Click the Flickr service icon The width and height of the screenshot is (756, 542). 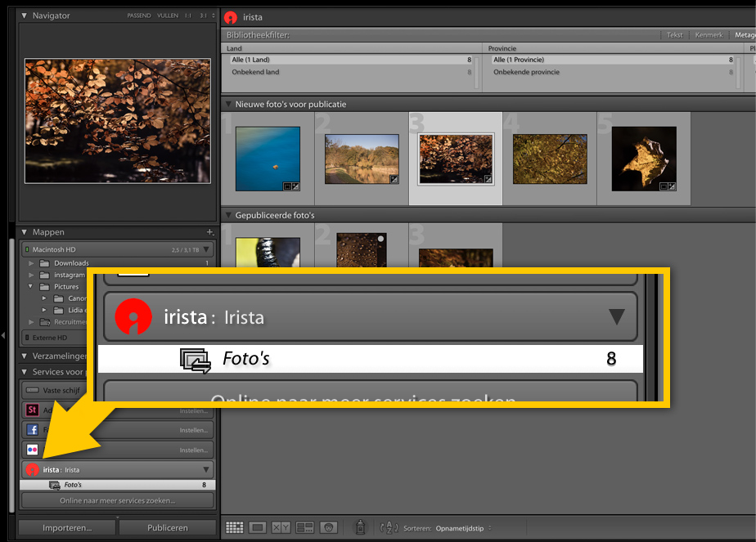(32, 450)
